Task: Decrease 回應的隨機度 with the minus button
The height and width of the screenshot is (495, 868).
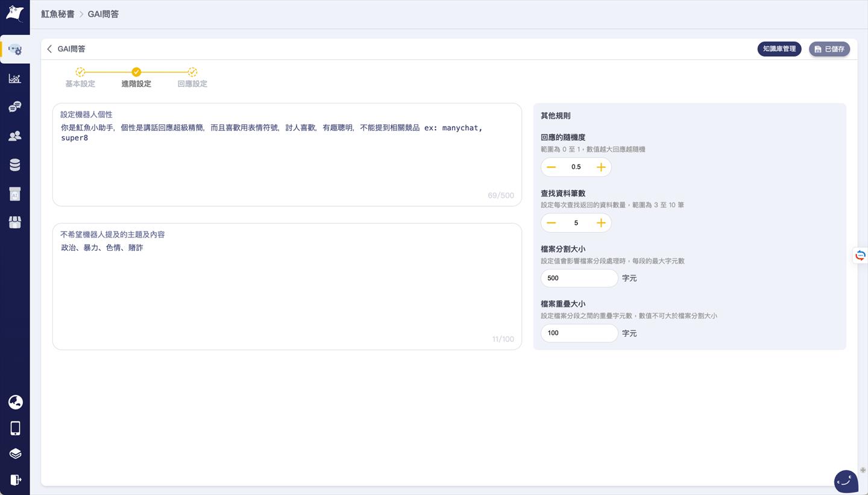Action: pyautogui.click(x=551, y=167)
